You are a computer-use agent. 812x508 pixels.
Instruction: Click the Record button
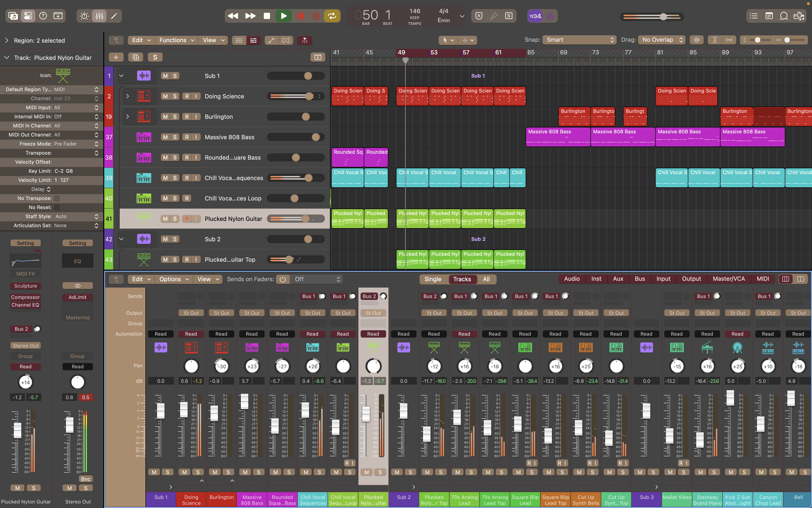(x=301, y=16)
